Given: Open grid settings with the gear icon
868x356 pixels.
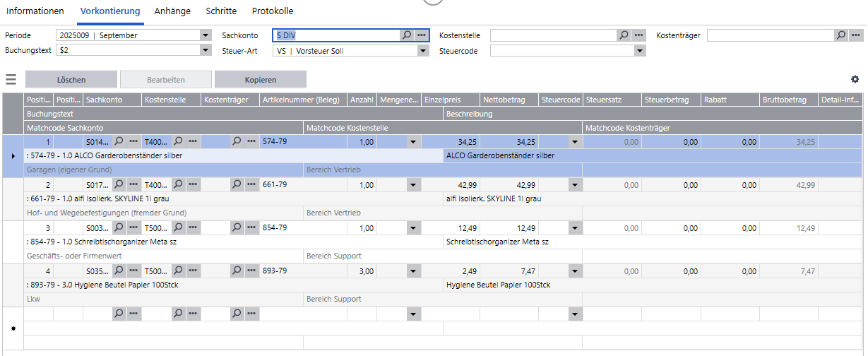Looking at the screenshot, I should click(x=855, y=80).
